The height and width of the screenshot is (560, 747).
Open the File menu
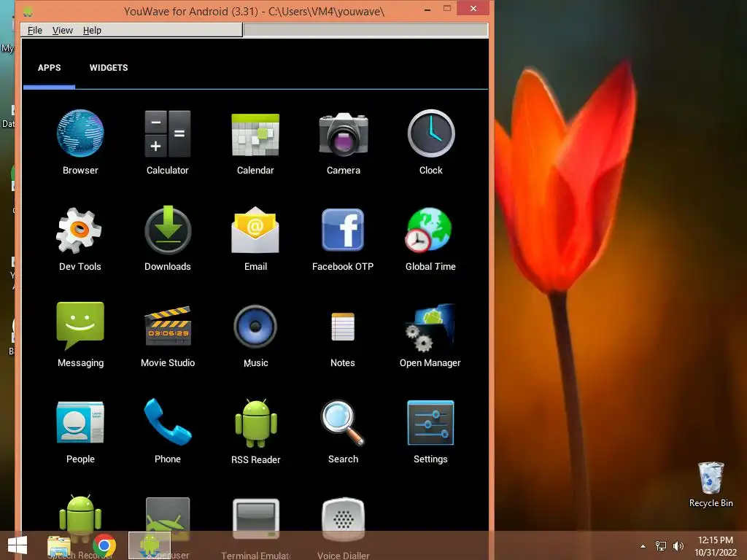(x=35, y=30)
